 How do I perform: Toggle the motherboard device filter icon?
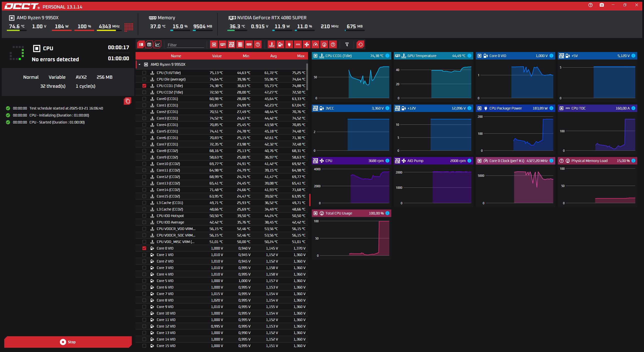pos(231,44)
